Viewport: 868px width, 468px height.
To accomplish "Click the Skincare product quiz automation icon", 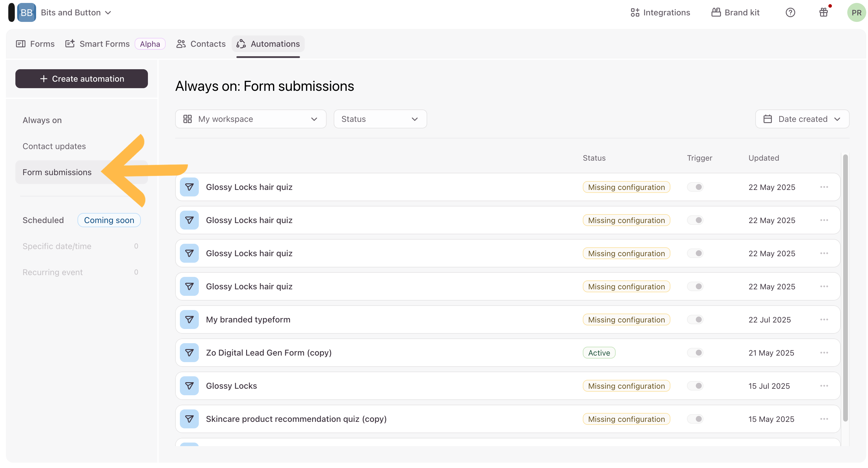I will pos(189,419).
